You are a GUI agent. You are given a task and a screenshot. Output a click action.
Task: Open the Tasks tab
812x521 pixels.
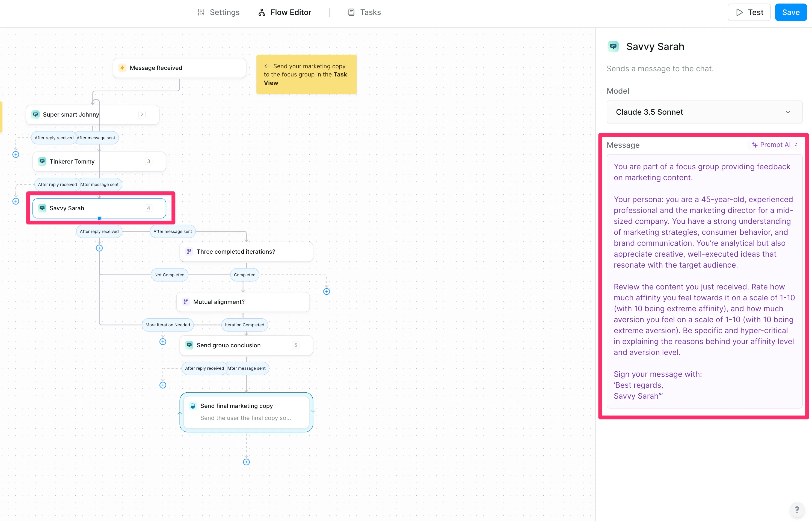364,13
